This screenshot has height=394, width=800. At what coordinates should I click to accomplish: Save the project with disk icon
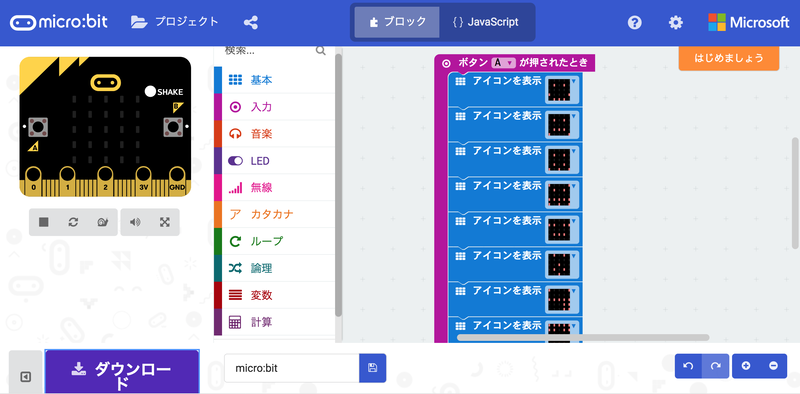pyautogui.click(x=372, y=368)
